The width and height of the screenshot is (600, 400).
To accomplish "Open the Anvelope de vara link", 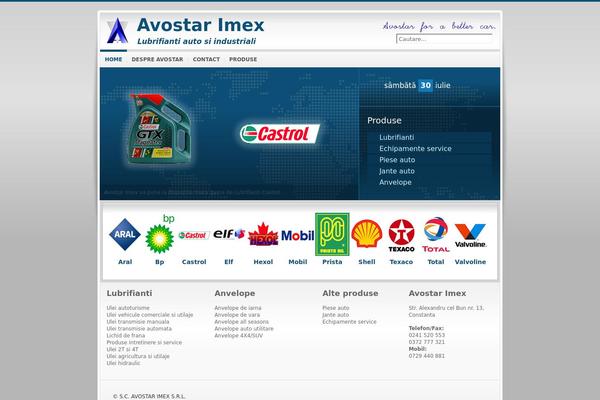I will click(x=237, y=315).
